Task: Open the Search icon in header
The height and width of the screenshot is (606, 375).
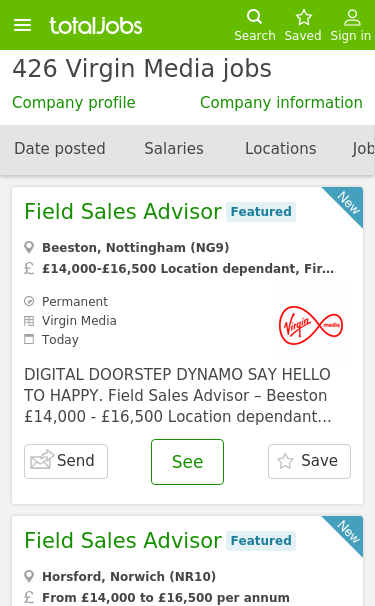Action: pos(254,17)
